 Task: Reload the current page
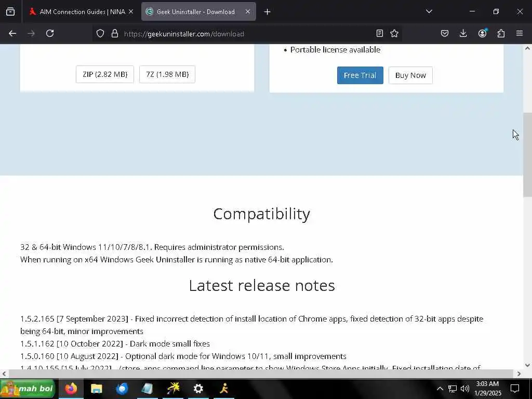[50, 33]
